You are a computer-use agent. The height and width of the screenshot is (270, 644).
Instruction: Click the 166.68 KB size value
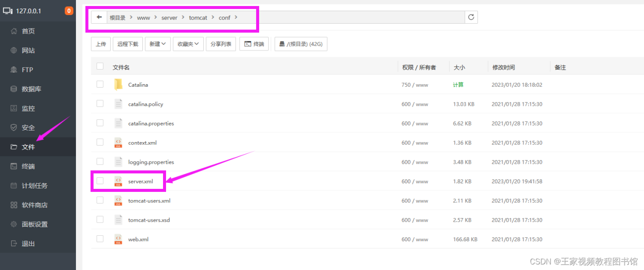coord(465,239)
